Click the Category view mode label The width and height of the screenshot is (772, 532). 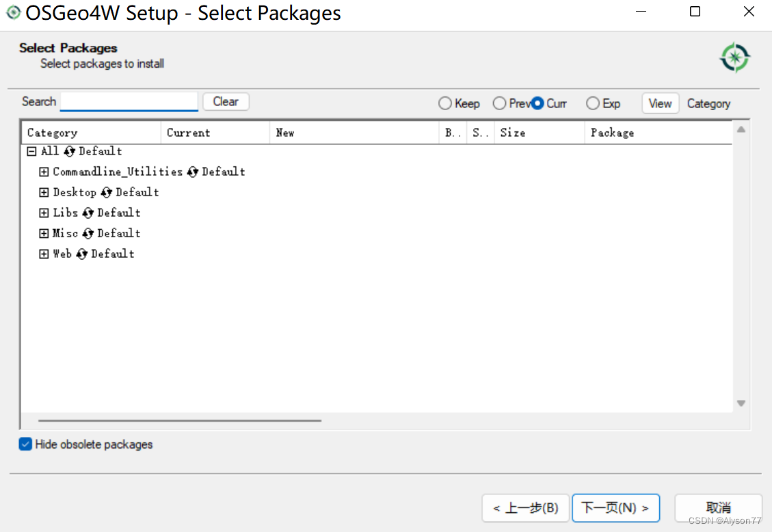708,104
